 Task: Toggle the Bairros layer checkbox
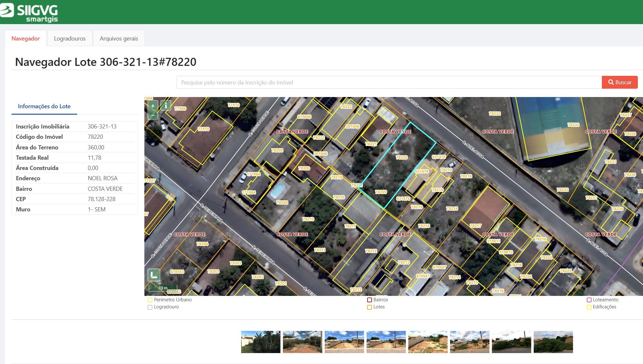tap(369, 300)
